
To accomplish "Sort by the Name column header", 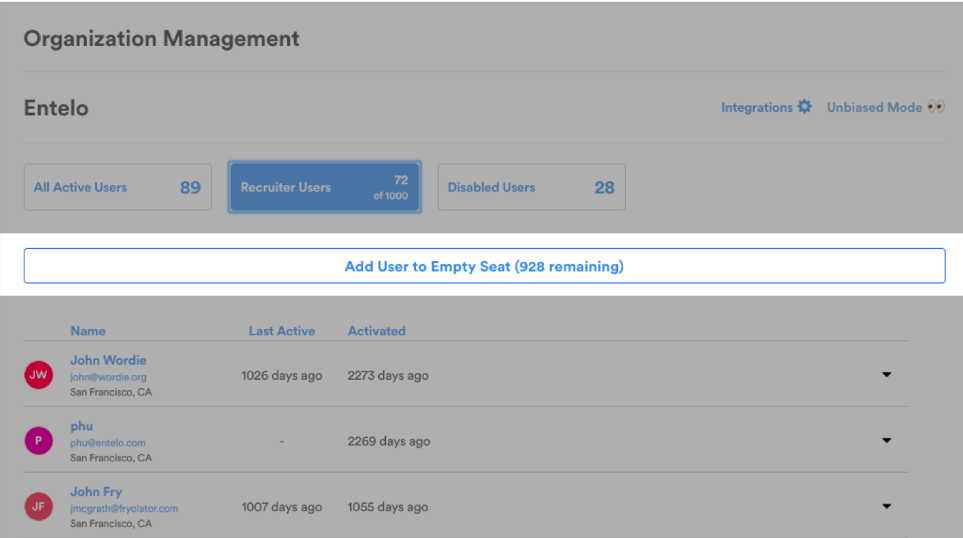I will (x=88, y=331).
